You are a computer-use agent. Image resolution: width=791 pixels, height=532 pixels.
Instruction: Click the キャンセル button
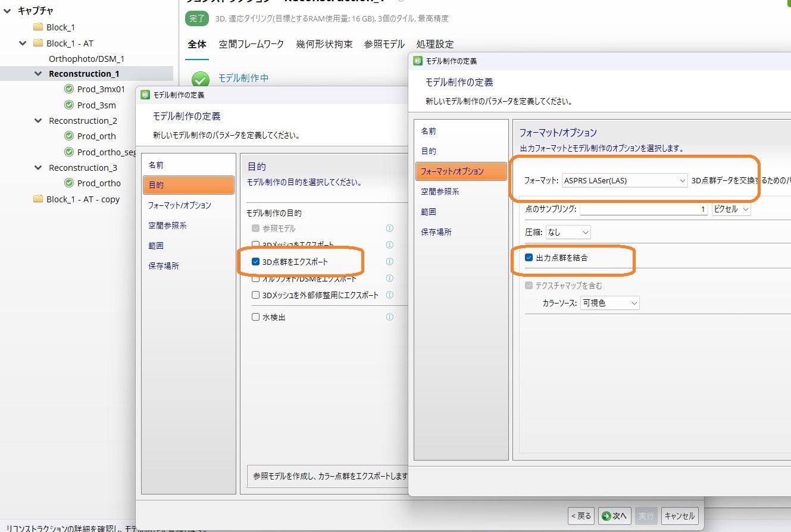[679, 516]
